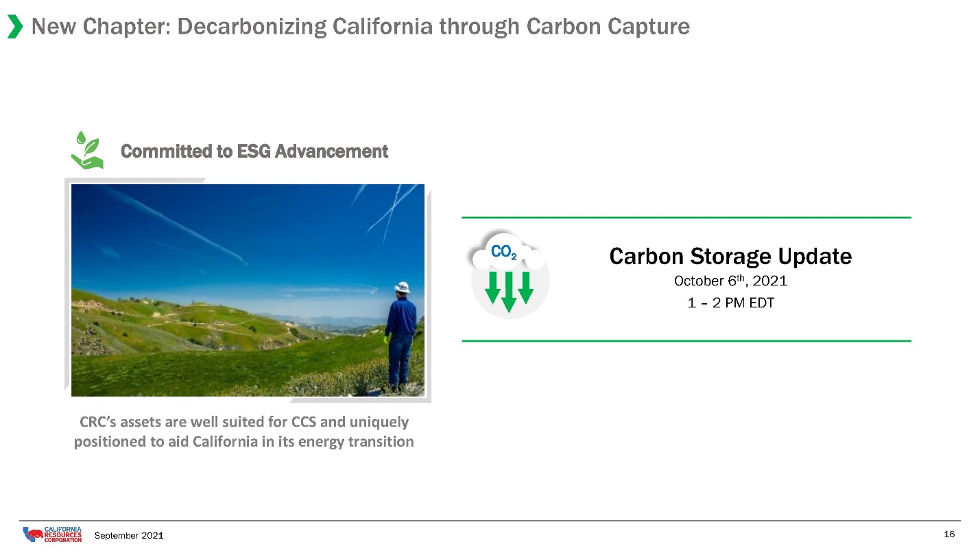
Task: Click the green downward arrows under the CO2 cloud
Action: (509, 290)
